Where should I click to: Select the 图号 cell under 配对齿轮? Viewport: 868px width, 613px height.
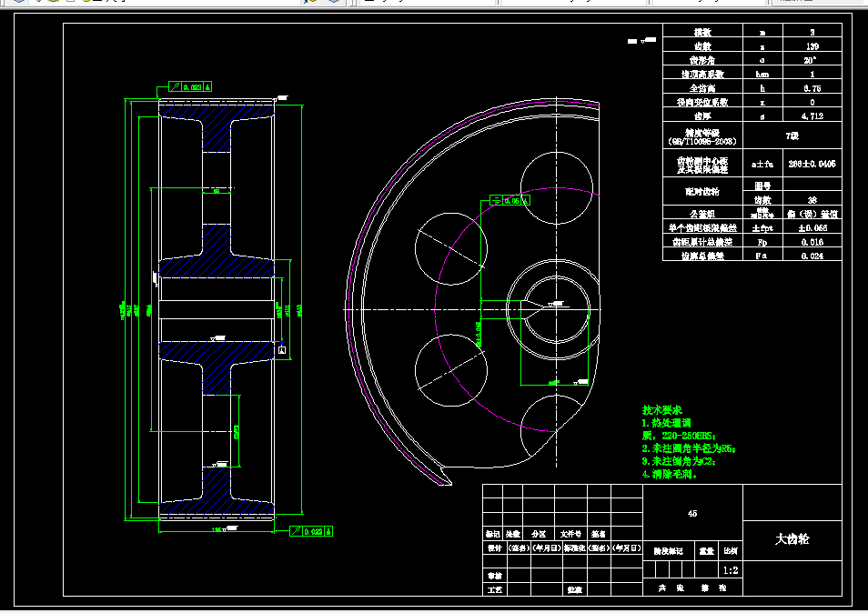click(x=762, y=186)
